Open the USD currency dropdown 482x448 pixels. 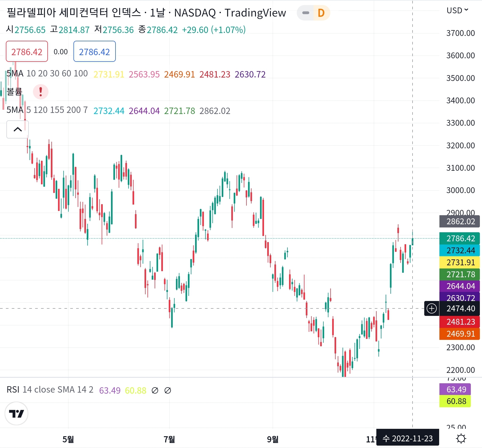[x=457, y=10]
